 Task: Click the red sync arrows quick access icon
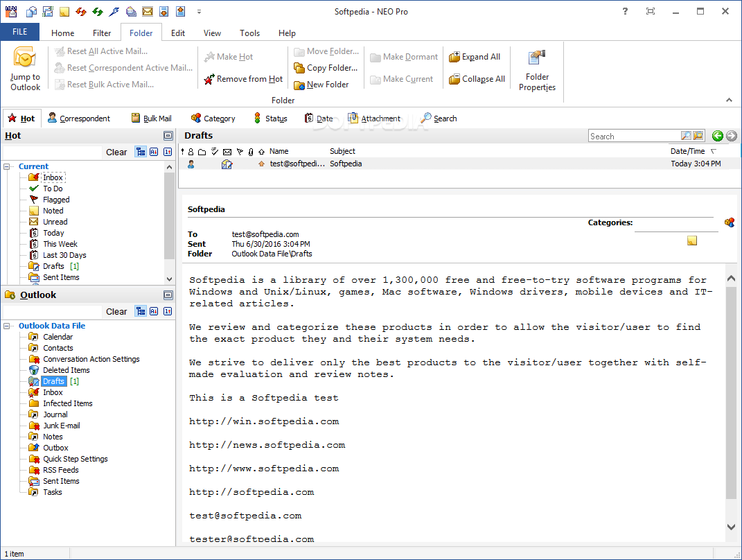pyautogui.click(x=81, y=11)
